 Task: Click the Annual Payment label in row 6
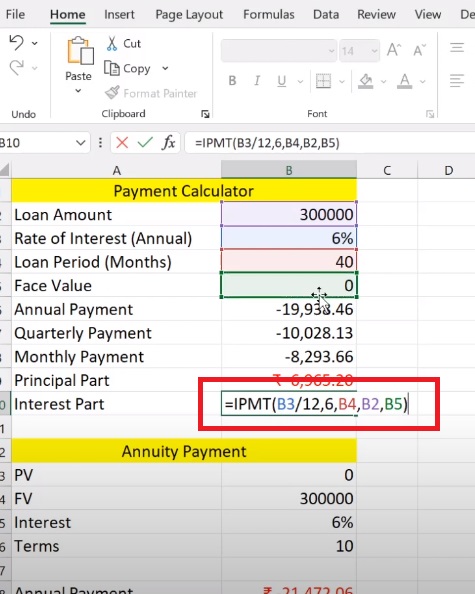pyautogui.click(x=116, y=309)
